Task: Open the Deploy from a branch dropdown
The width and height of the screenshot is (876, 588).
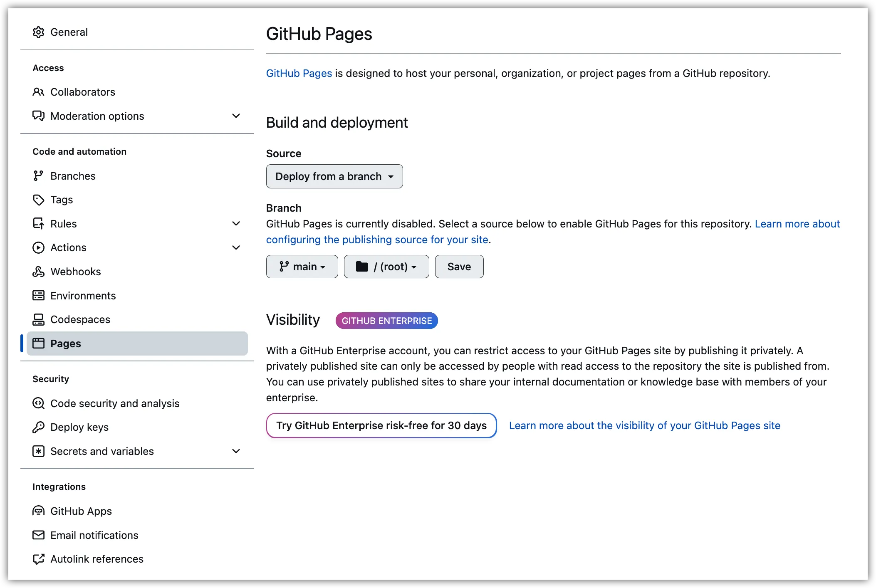Action: coord(334,176)
